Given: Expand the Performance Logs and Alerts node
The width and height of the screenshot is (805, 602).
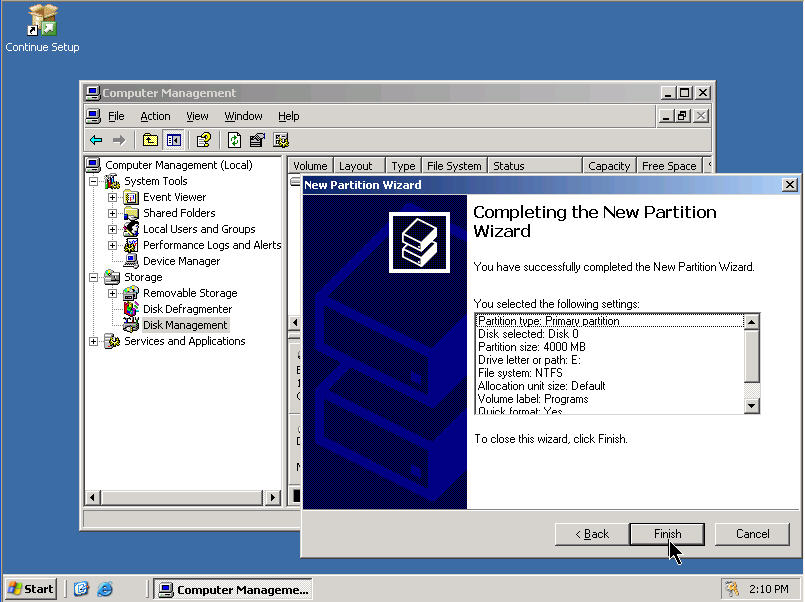Looking at the screenshot, I should (x=112, y=245).
